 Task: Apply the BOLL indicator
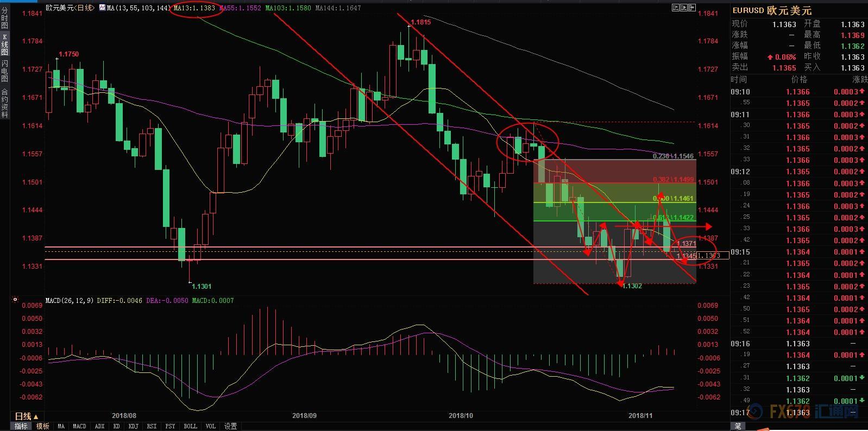190,426
